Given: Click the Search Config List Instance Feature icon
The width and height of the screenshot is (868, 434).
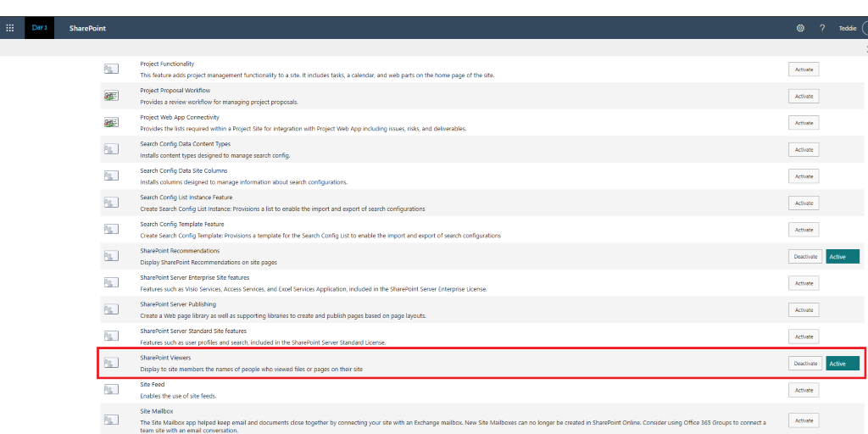Looking at the screenshot, I should coord(111,203).
